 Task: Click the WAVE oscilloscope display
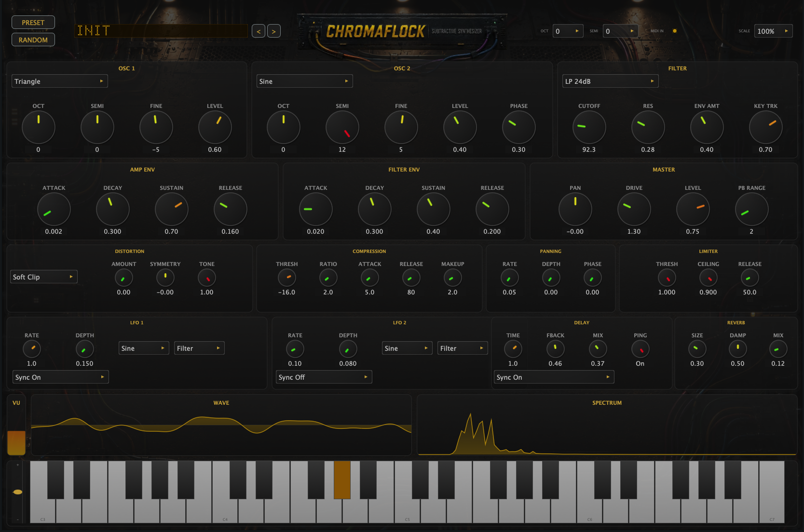click(221, 425)
